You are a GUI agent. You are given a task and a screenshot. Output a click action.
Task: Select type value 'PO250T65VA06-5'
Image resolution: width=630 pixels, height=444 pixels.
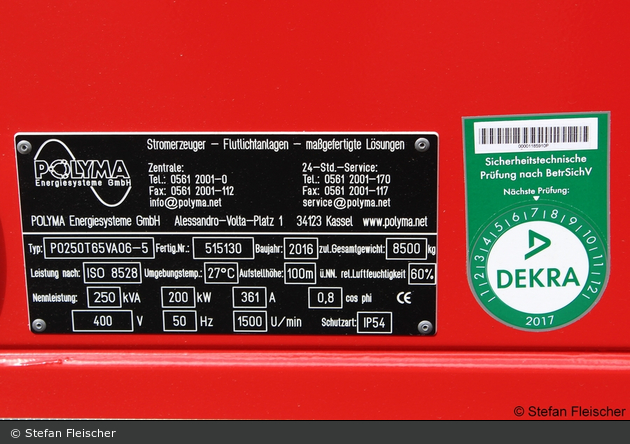pyautogui.click(x=99, y=248)
